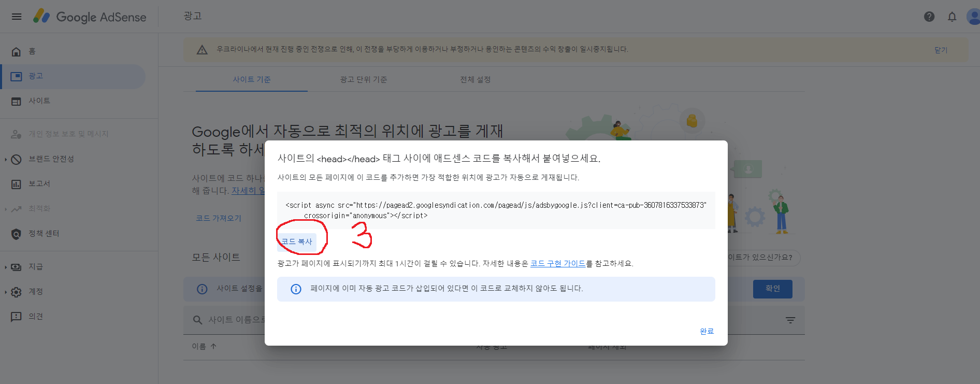Open notifications bell icon
This screenshot has width=980, height=384.
[x=952, y=17]
